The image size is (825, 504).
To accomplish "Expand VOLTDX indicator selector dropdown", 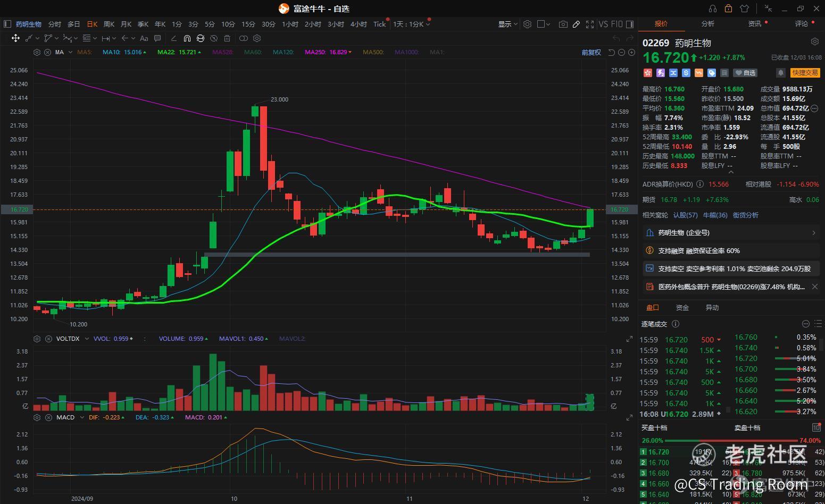I will pyautogui.click(x=87, y=339).
